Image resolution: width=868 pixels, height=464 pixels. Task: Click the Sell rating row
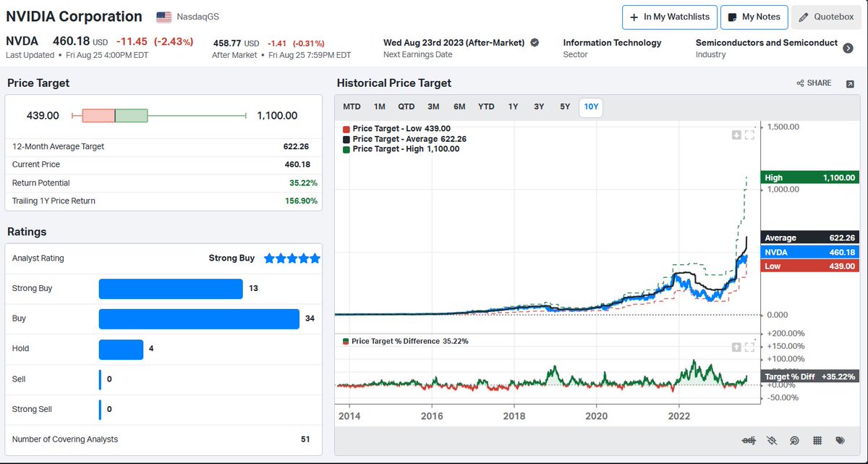coord(163,379)
